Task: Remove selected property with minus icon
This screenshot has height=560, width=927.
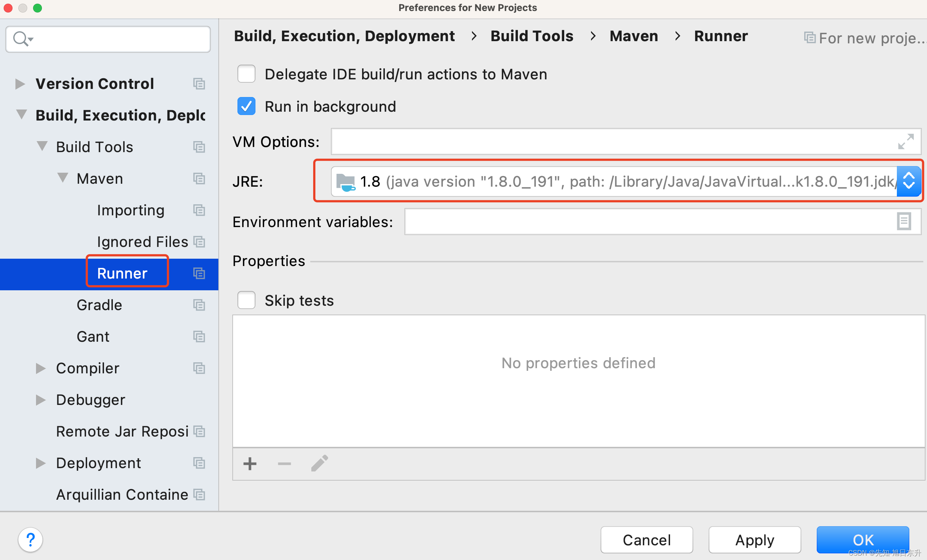Action: (284, 463)
